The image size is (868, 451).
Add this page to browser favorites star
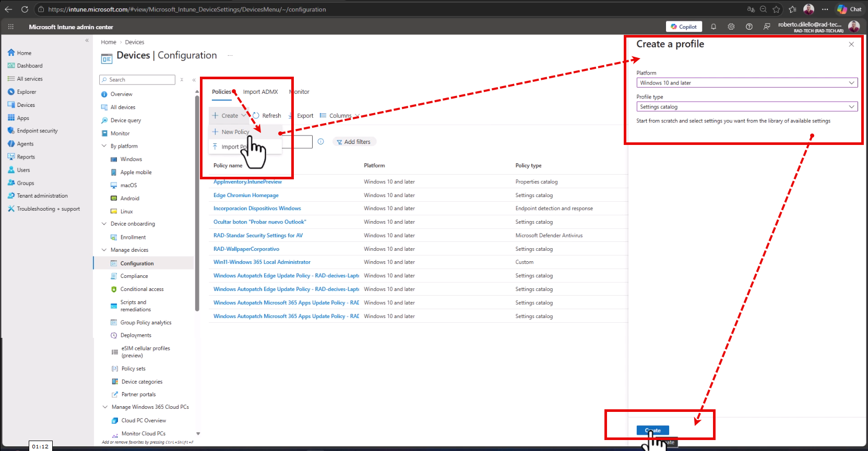(777, 9)
